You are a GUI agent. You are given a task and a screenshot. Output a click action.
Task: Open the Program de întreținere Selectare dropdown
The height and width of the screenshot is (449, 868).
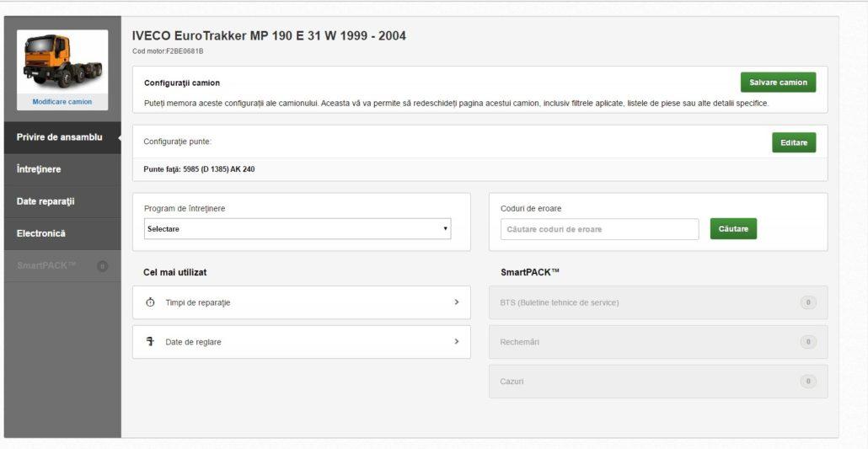pyautogui.click(x=297, y=228)
